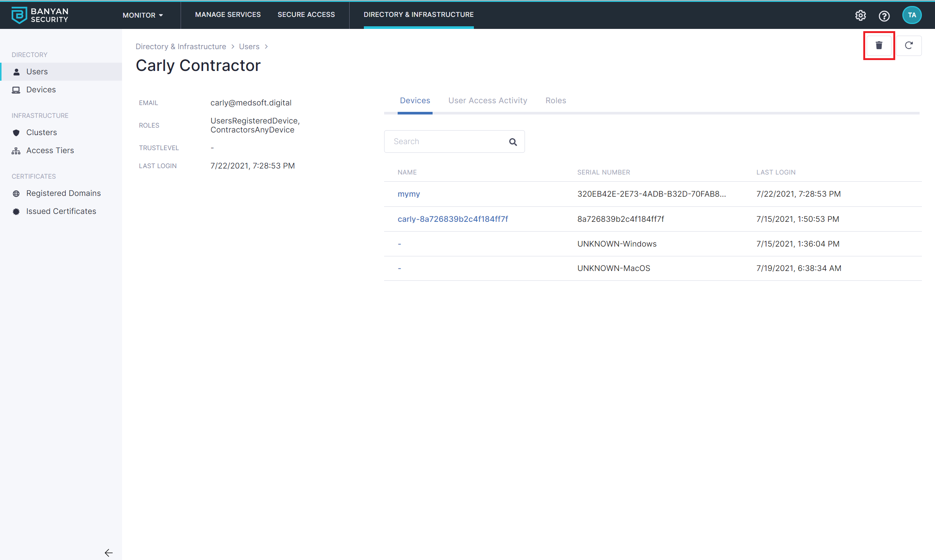Open the SECURE ACCESS menu
Screen dimensions: 935x560
[306, 14]
